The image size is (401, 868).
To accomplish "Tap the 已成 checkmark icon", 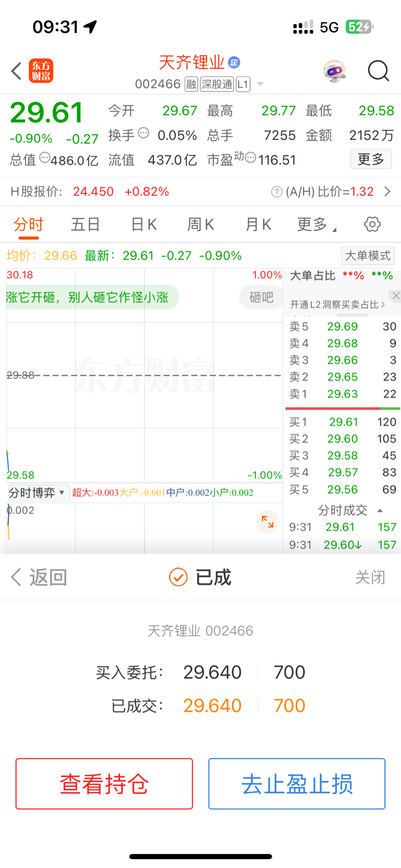I will click(178, 577).
